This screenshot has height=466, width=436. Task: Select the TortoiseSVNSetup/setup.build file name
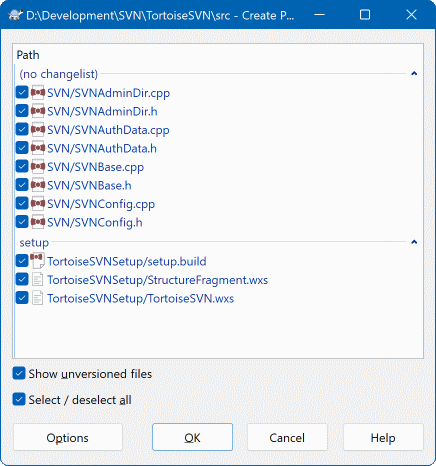[127, 261]
